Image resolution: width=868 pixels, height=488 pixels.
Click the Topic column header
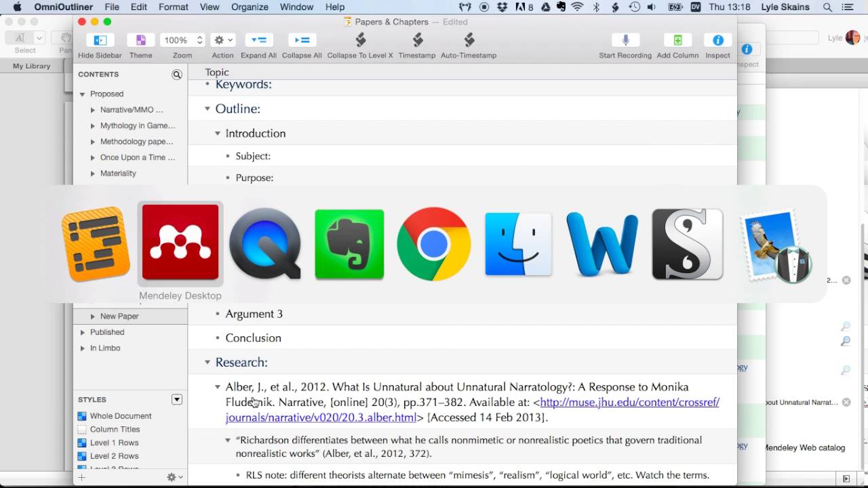217,72
